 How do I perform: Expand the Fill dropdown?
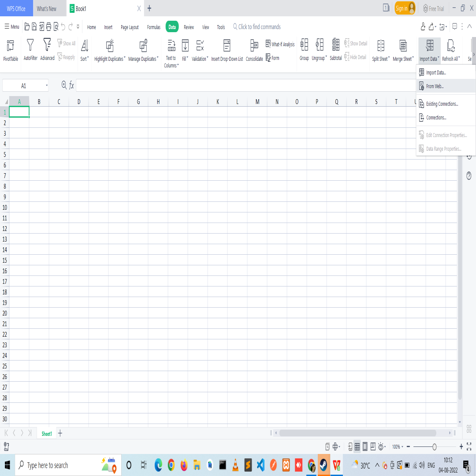pos(188,57)
